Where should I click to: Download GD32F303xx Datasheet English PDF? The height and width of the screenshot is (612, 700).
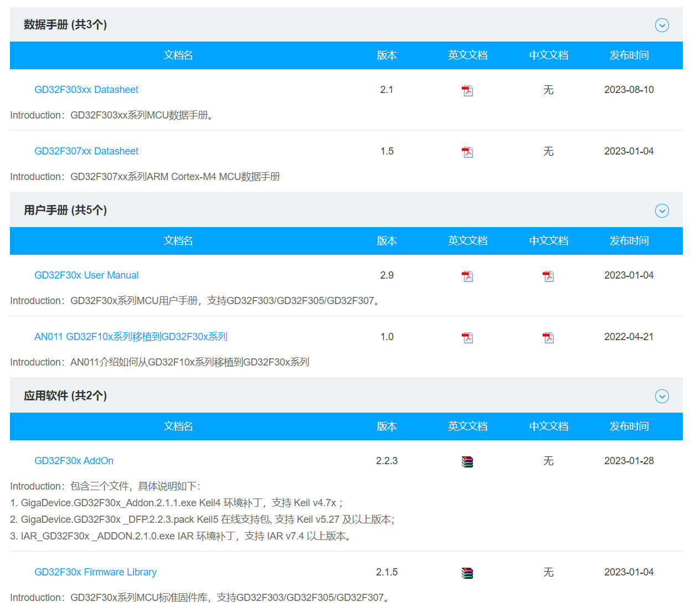(x=467, y=90)
